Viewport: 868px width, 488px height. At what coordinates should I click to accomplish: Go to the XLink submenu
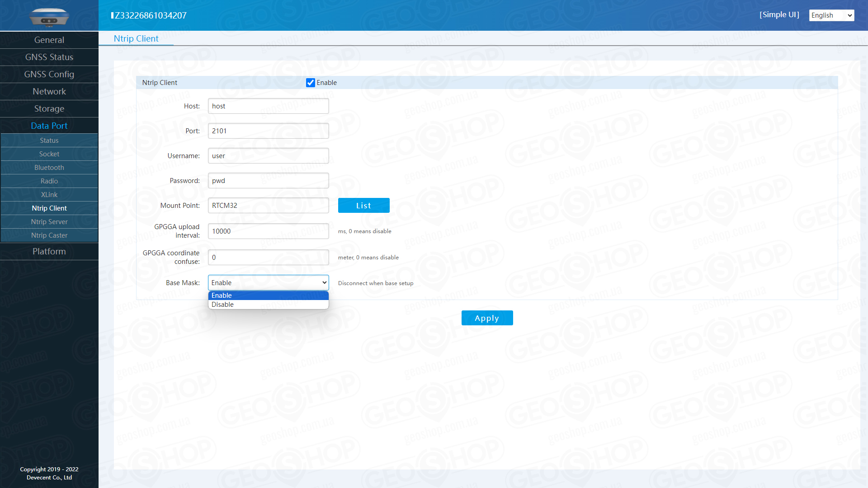click(49, 195)
